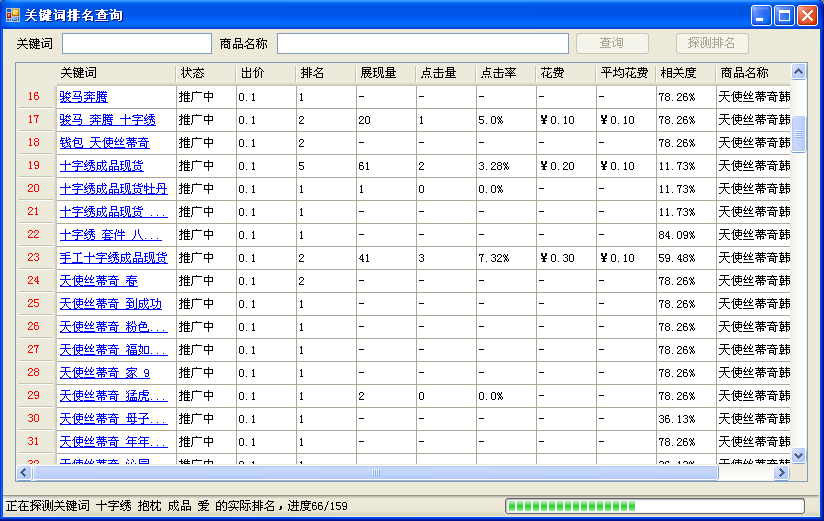
Task: Sort by the 出价 column header
Action: click(x=266, y=73)
